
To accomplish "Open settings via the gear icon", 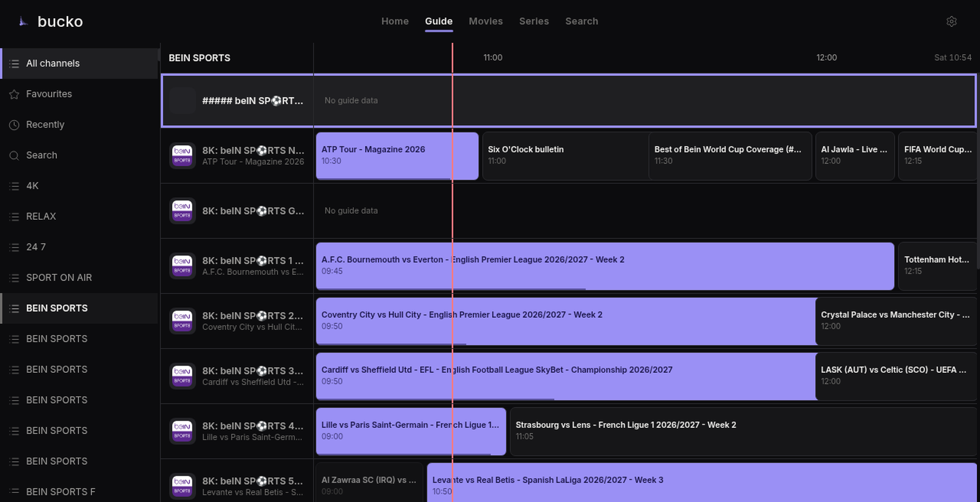I will pyautogui.click(x=951, y=21).
